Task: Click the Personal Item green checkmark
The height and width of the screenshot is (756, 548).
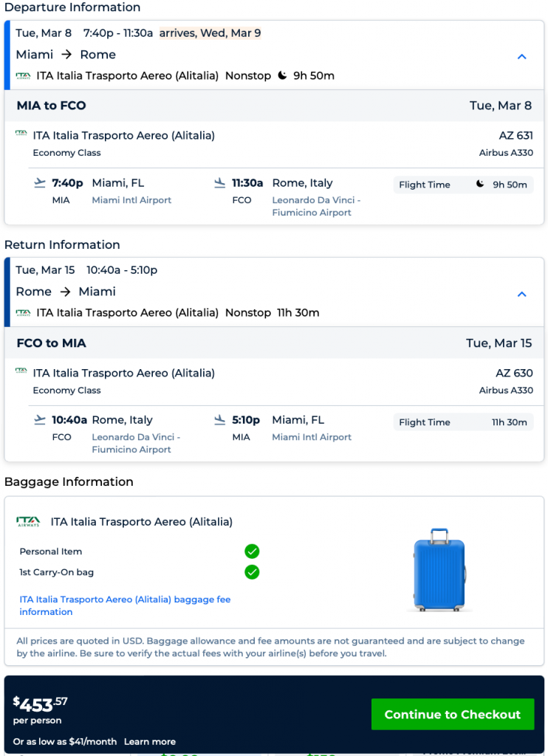Action: (x=252, y=551)
